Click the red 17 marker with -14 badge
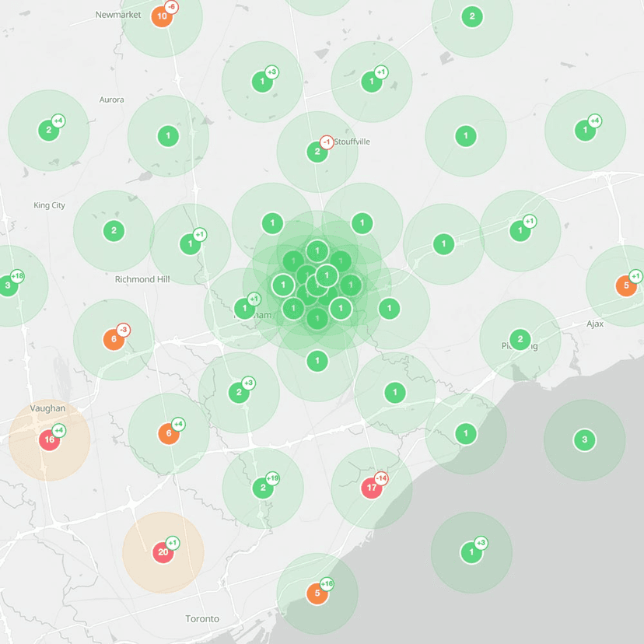 [371, 488]
